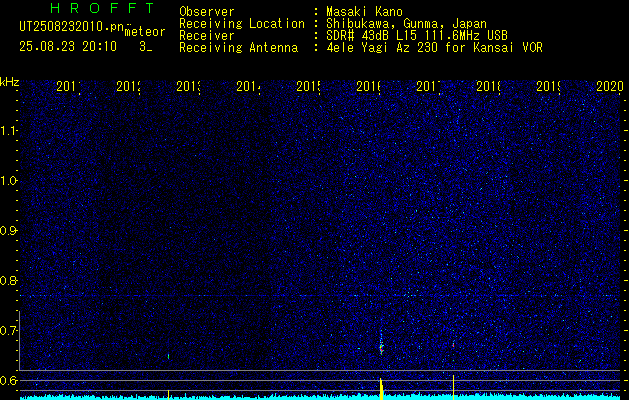The height and width of the screenshot is (400, 629).
Task: Click the 2012 time marker
Action: pyautogui.click(x=128, y=86)
